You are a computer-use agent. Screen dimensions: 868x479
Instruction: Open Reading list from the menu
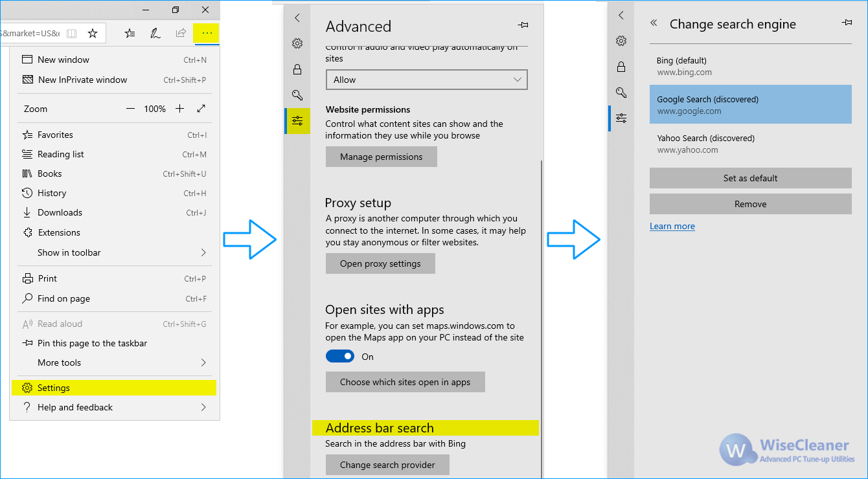[113, 154]
